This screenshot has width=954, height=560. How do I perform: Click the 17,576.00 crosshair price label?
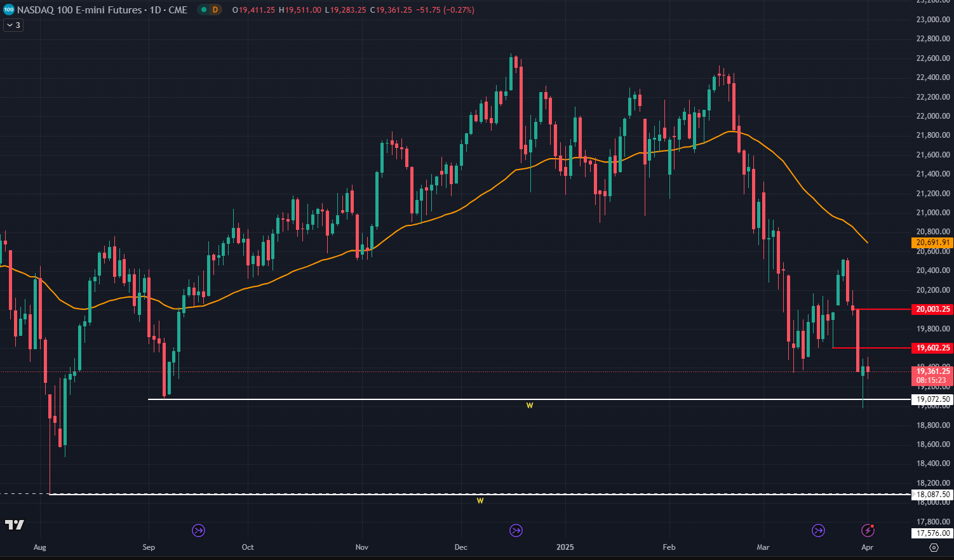[932, 533]
